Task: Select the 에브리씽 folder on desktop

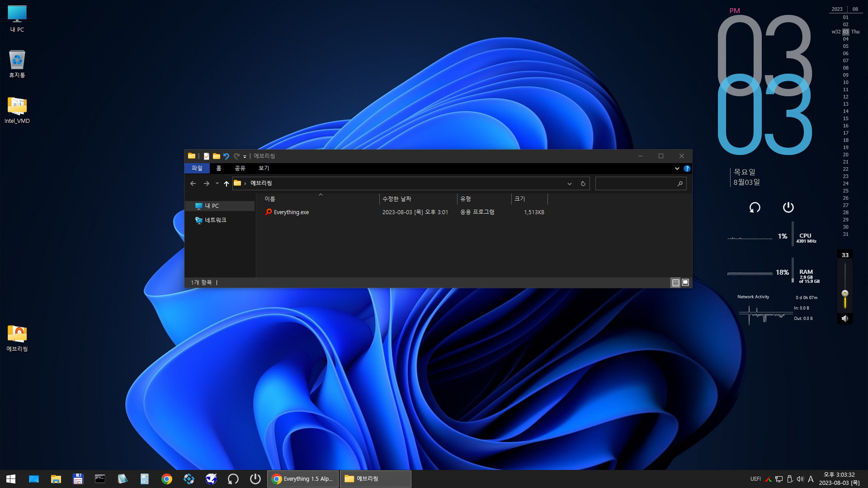Action: tap(17, 338)
